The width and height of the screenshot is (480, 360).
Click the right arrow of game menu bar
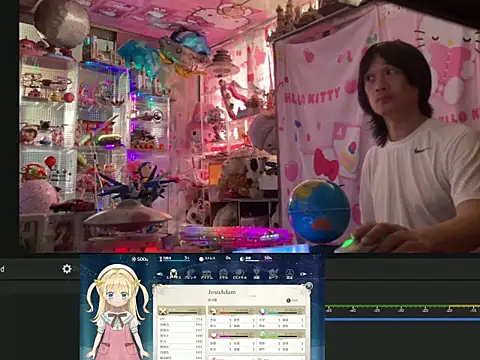303,274
